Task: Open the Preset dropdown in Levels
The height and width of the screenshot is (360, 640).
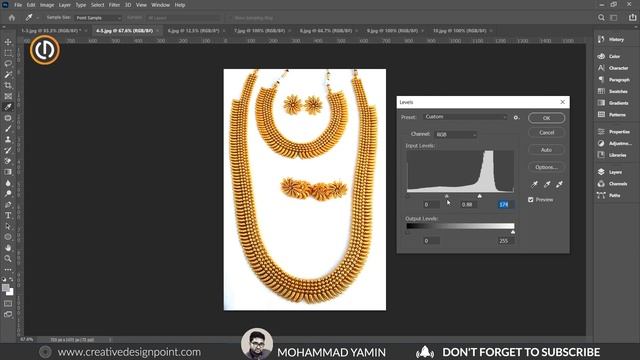Action: (465, 117)
